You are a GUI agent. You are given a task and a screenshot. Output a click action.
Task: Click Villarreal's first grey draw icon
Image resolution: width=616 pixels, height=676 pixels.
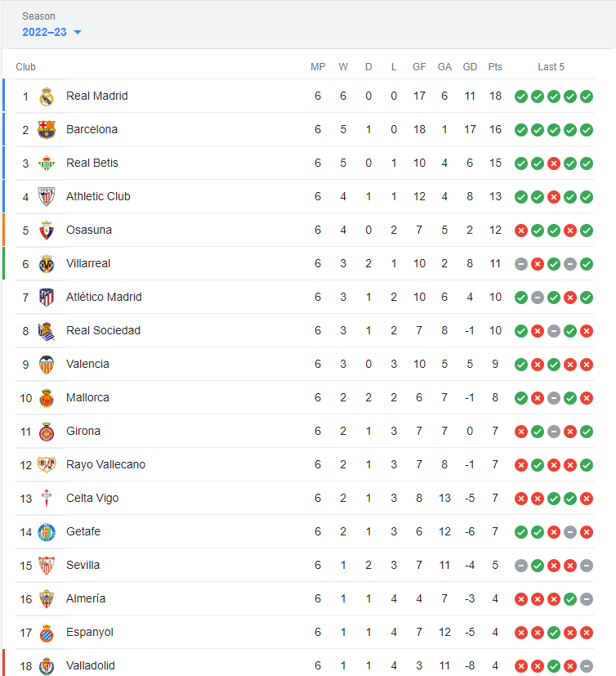tap(521, 264)
